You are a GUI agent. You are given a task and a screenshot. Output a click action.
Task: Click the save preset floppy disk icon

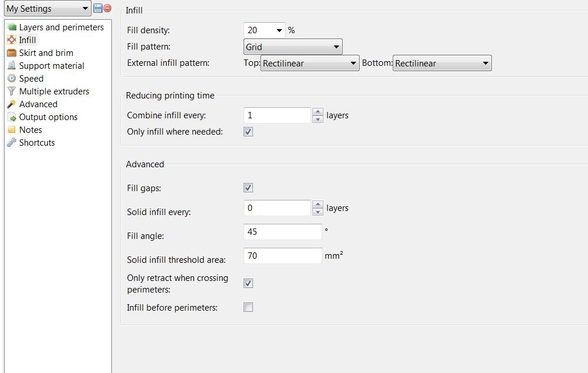click(x=97, y=8)
